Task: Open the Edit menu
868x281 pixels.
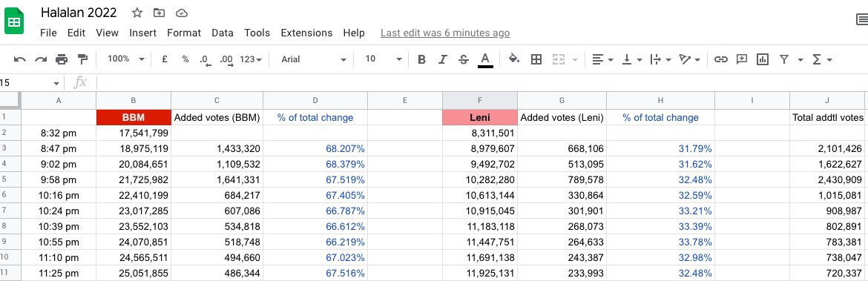Action: point(76,33)
